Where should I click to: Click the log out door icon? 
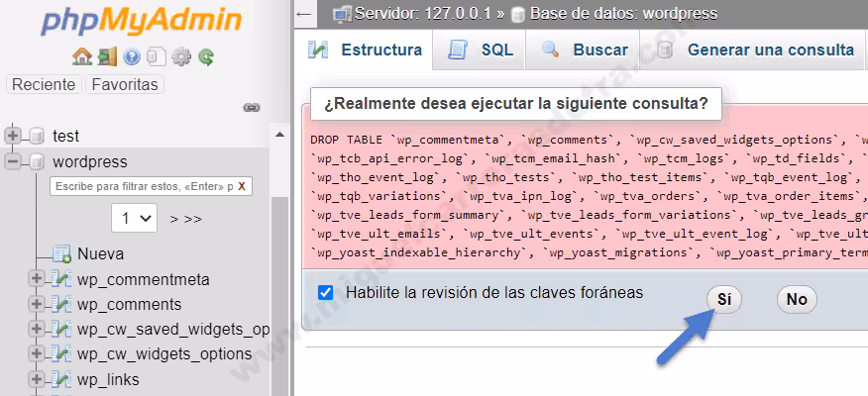(107, 56)
